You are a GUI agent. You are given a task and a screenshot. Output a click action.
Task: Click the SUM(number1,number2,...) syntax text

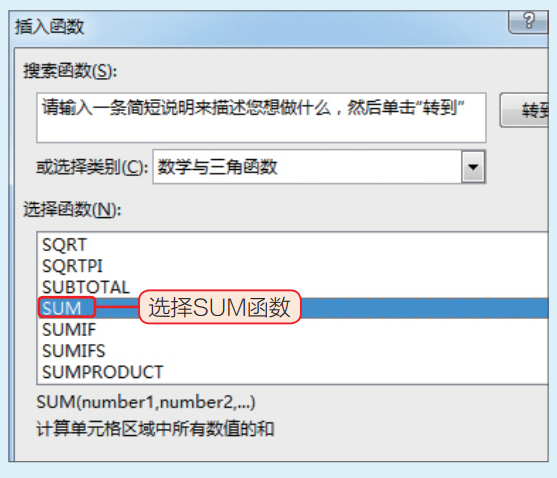146,402
